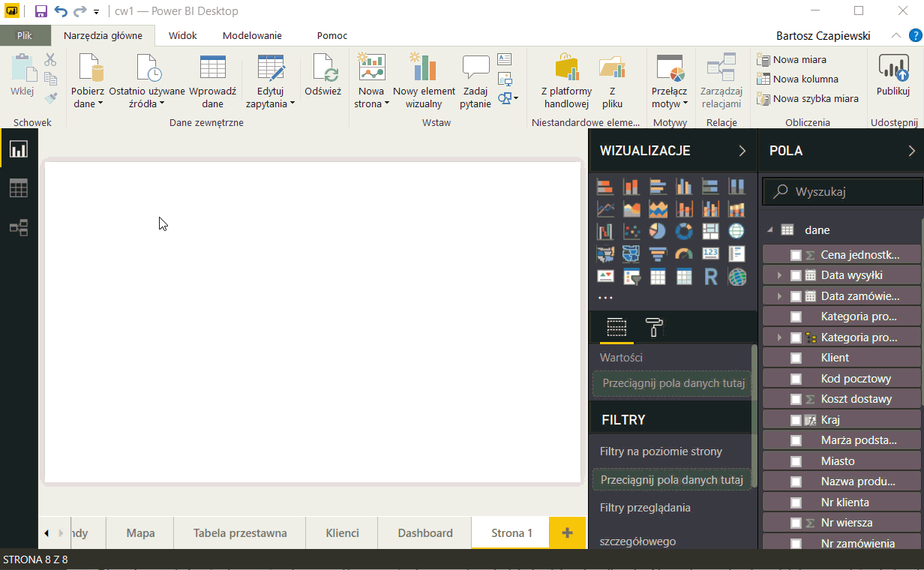Choose the donut chart visual
Image resolution: width=924 pixels, height=570 pixels.
click(684, 232)
